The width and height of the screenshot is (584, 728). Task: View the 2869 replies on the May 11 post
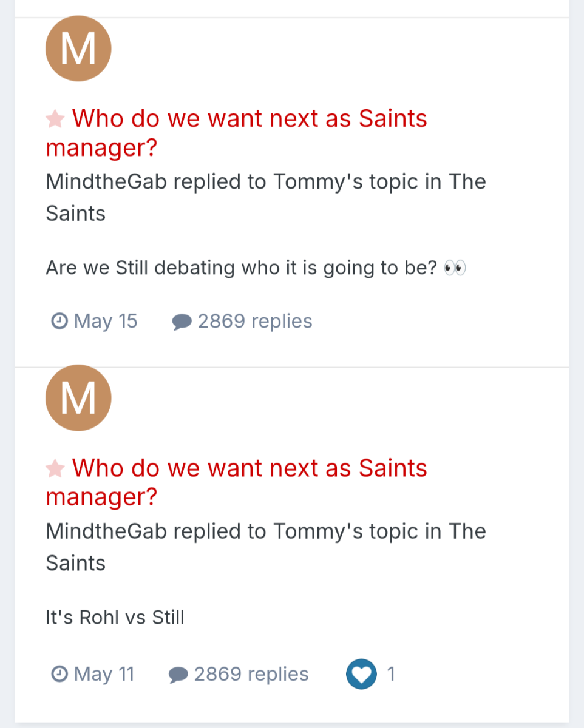[x=251, y=674]
